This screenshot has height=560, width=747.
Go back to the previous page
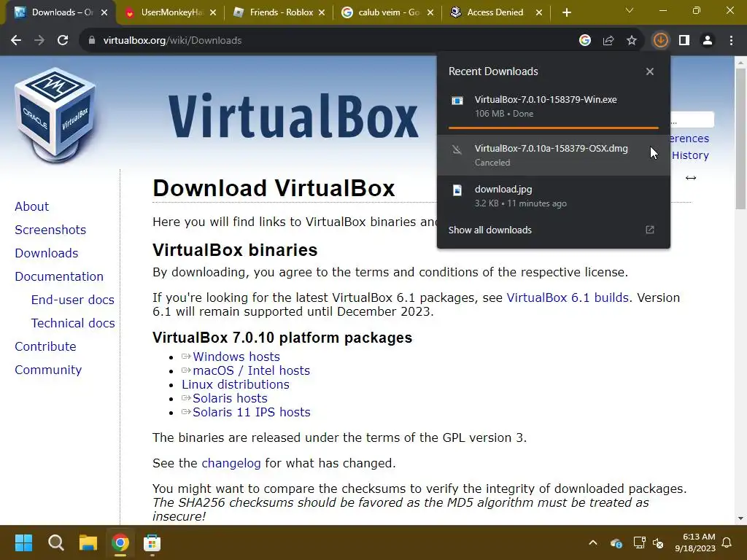pyautogui.click(x=16, y=41)
